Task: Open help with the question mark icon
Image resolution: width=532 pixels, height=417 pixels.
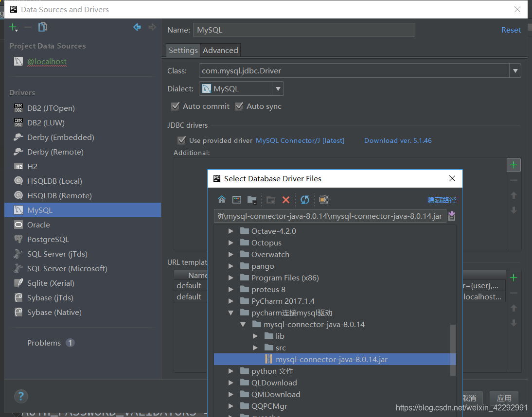Action: [21, 396]
